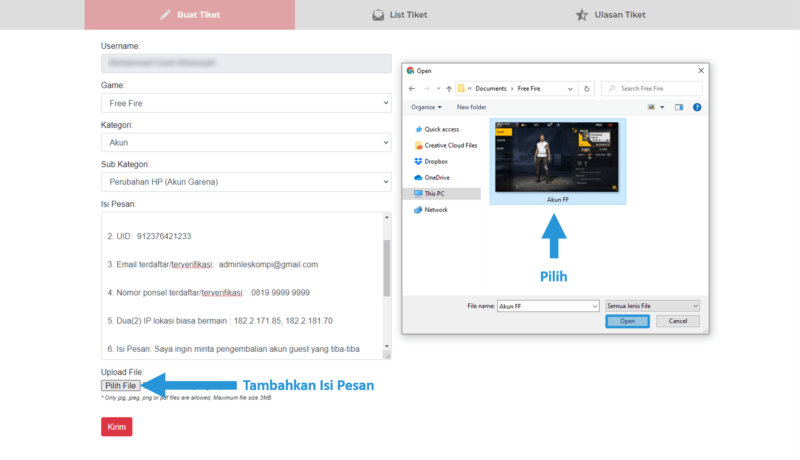Click the Open button in dialog
This screenshot has height=460, width=800.
click(x=628, y=321)
